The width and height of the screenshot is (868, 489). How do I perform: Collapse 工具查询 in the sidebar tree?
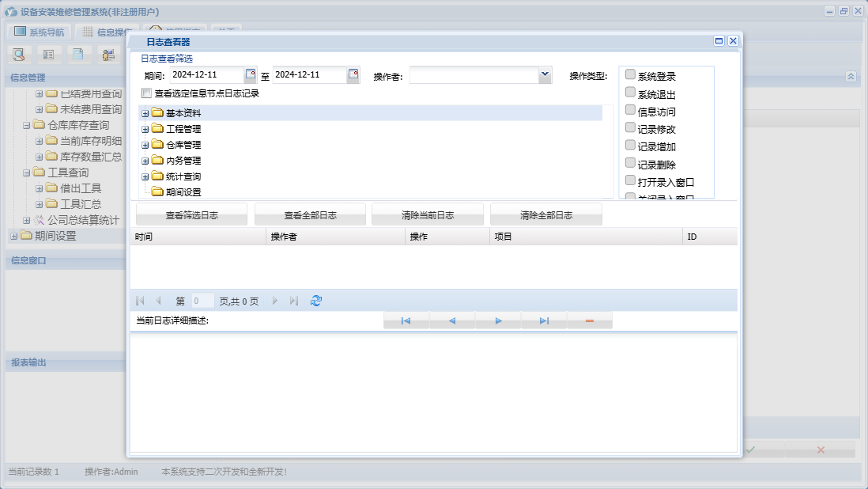(26, 172)
